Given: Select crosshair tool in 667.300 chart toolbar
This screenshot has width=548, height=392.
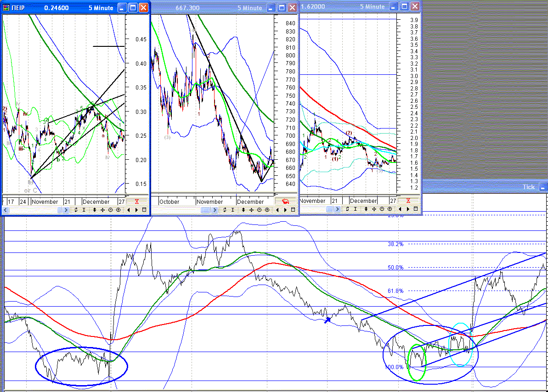Looking at the screenshot, I should (x=252, y=210).
